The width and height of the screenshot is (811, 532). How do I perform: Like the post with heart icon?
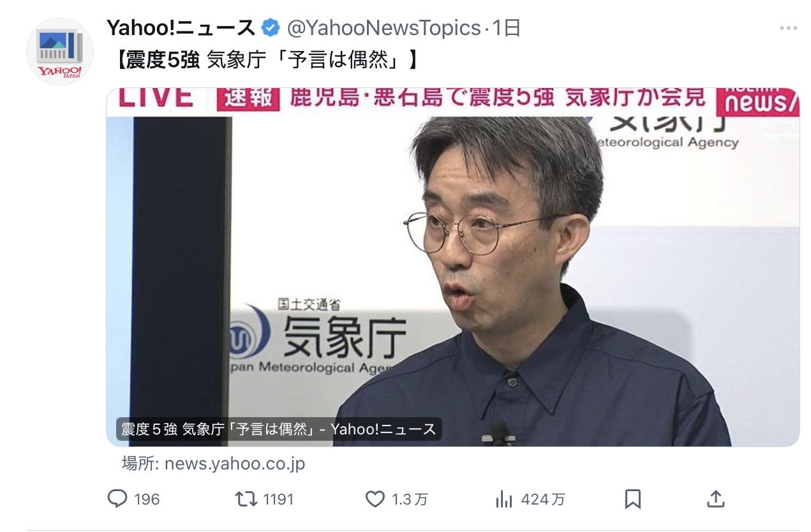click(x=375, y=499)
